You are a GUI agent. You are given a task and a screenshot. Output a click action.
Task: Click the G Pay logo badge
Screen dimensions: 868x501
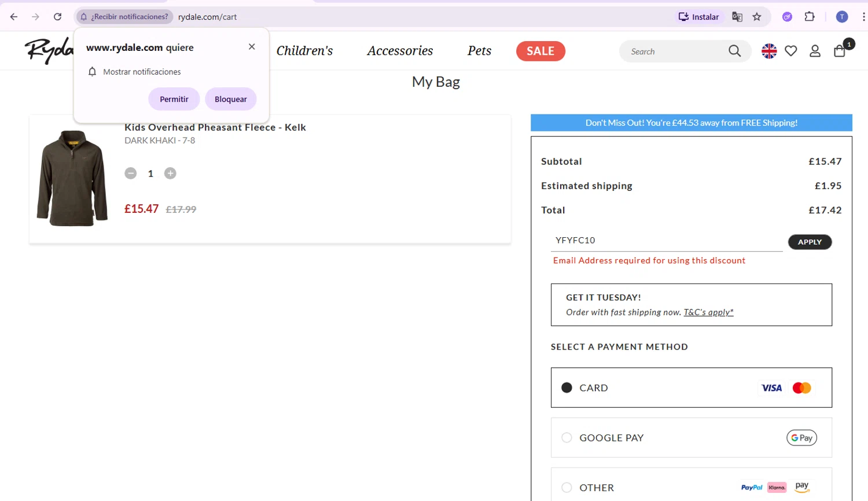[x=801, y=438]
